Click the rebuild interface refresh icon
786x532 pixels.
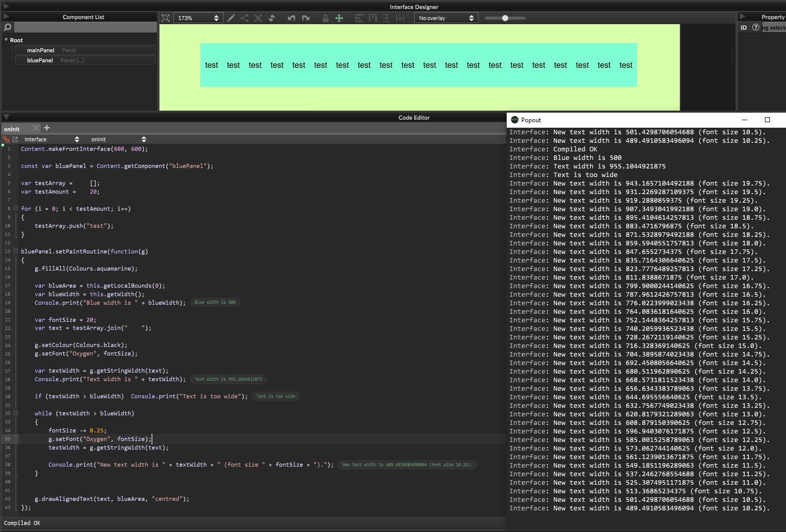pyautogui.click(x=272, y=18)
